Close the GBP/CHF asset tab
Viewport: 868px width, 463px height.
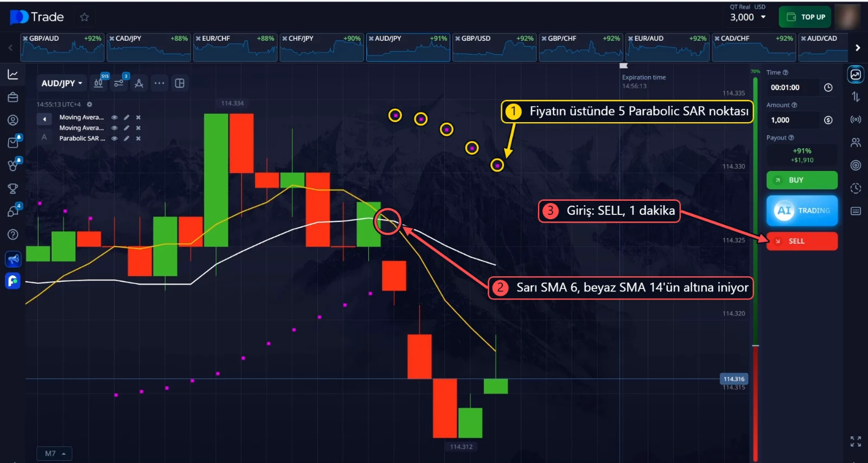pos(544,39)
